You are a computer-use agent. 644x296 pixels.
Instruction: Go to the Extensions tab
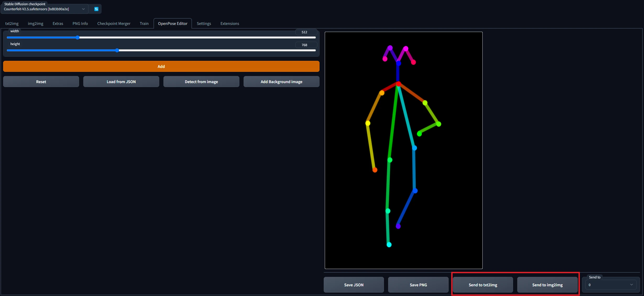tap(230, 24)
